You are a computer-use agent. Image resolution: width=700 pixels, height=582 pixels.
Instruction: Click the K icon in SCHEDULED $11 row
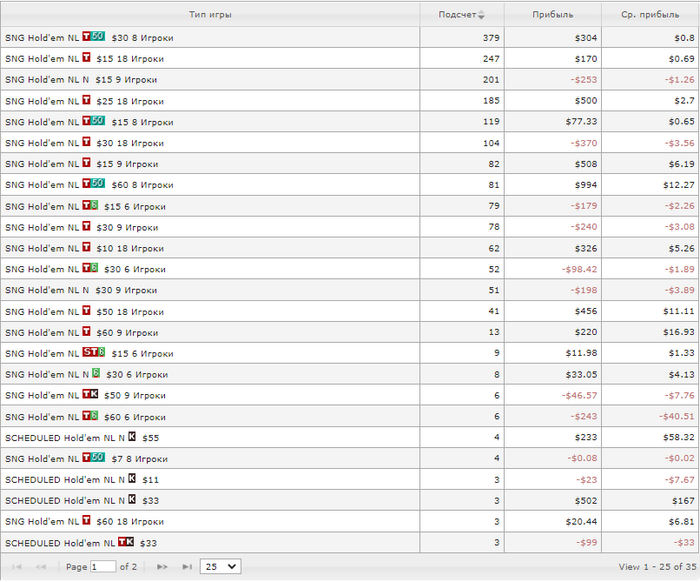tap(132, 478)
